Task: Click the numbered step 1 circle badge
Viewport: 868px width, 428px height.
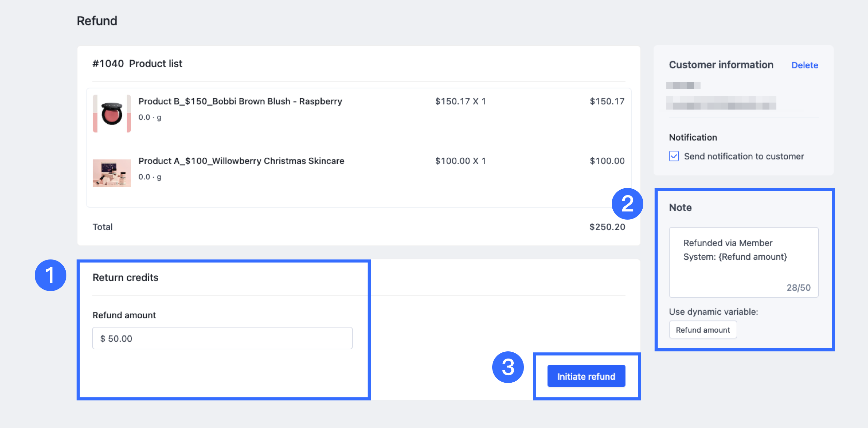Action: [50, 275]
